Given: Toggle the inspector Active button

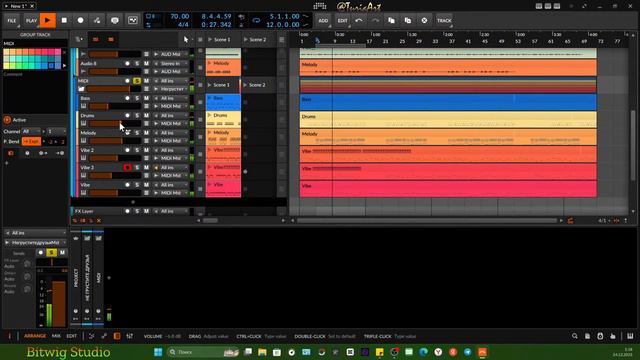Looking at the screenshot, I should point(7,120).
